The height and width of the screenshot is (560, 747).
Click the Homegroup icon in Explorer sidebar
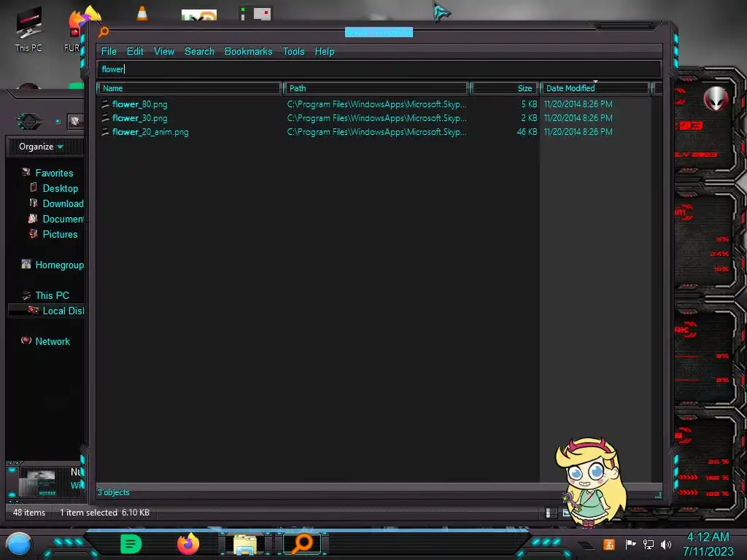point(26,264)
